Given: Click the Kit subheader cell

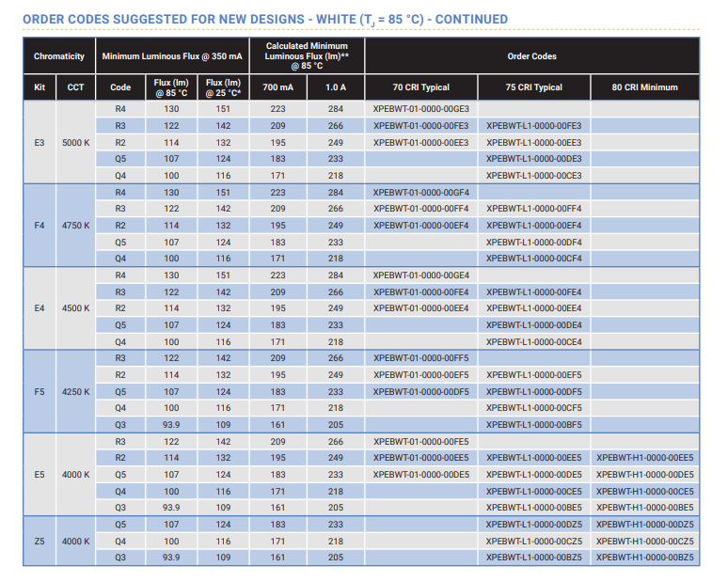Looking at the screenshot, I should [40, 87].
